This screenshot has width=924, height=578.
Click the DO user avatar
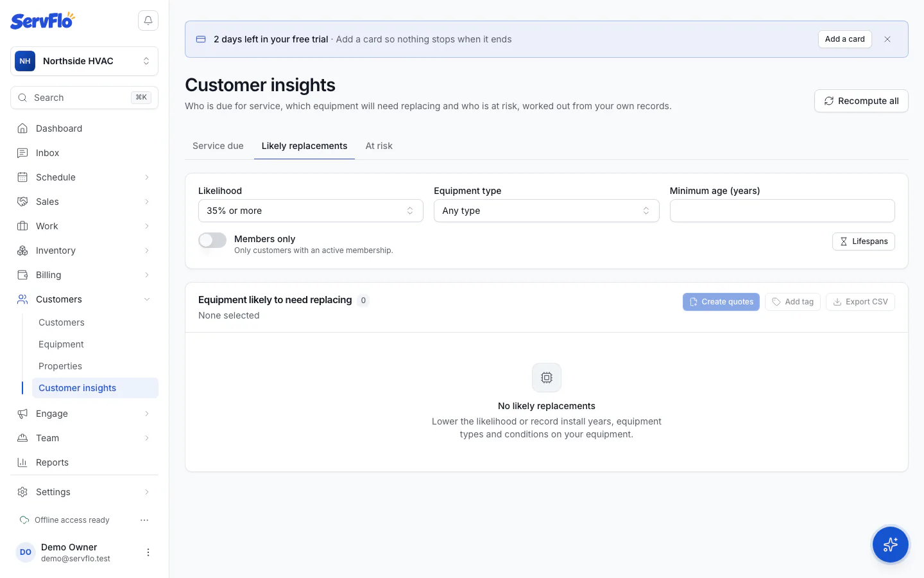pyautogui.click(x=26, y=552)
